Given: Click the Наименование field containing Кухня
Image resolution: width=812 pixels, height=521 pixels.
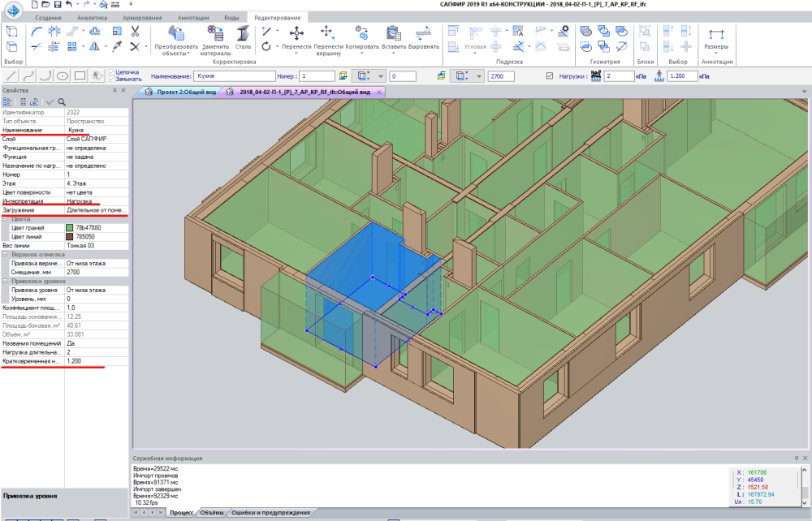Looking at the screenshot, I should pos(235,76).
